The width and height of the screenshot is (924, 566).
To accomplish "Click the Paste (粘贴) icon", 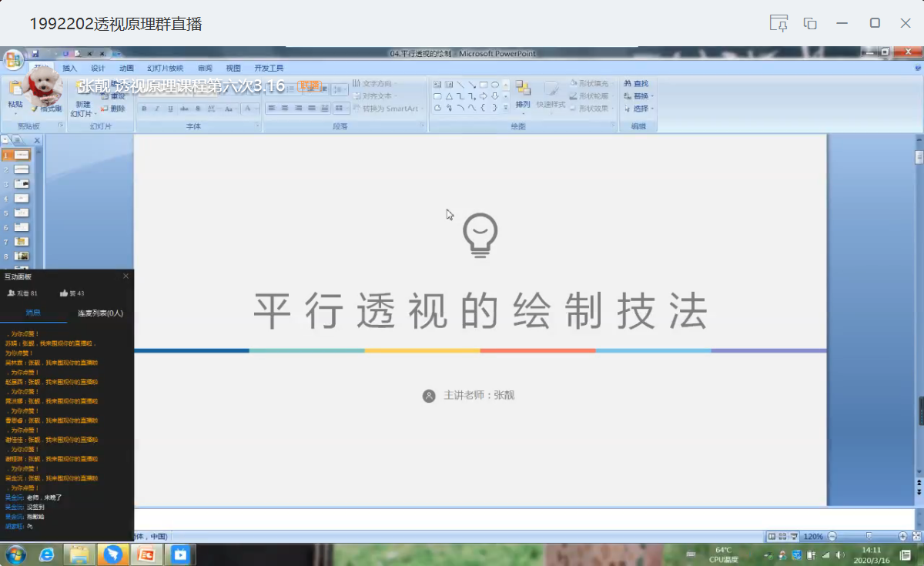I will pyautogui.click(x=15, y=92).
